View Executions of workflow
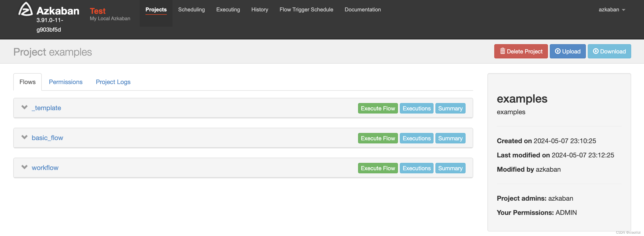Screen dimensions: 644x236 (416, 168)
